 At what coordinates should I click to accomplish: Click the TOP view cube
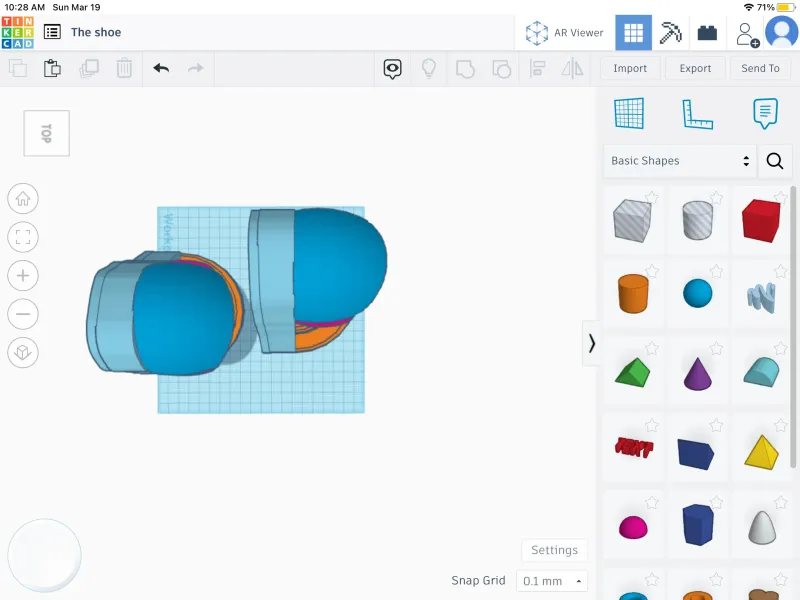[x=46, y=133]
